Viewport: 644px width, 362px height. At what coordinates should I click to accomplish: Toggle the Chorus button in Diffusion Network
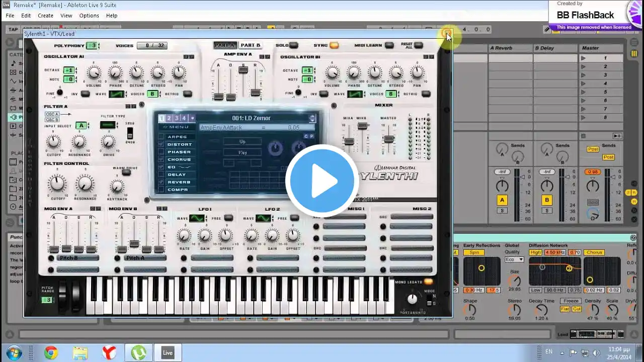tap(594, 252)
